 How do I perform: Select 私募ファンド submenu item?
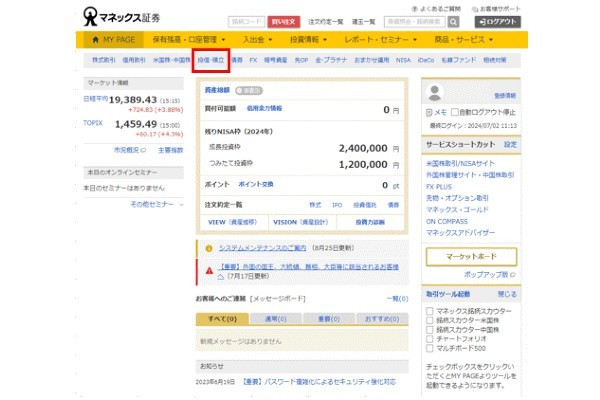point(459,60)
